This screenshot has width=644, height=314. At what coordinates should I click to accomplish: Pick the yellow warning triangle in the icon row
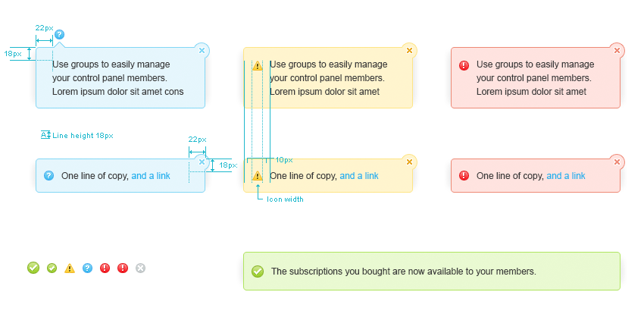click(x=70, y=268)
